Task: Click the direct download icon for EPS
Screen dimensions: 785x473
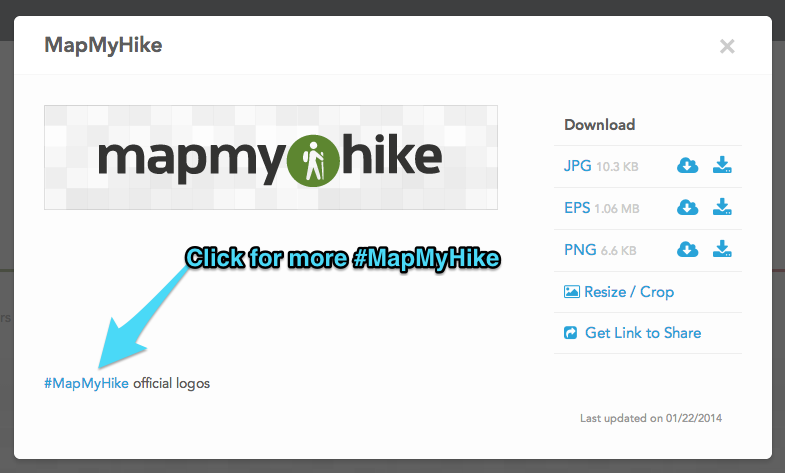Action: pos(722,207)
